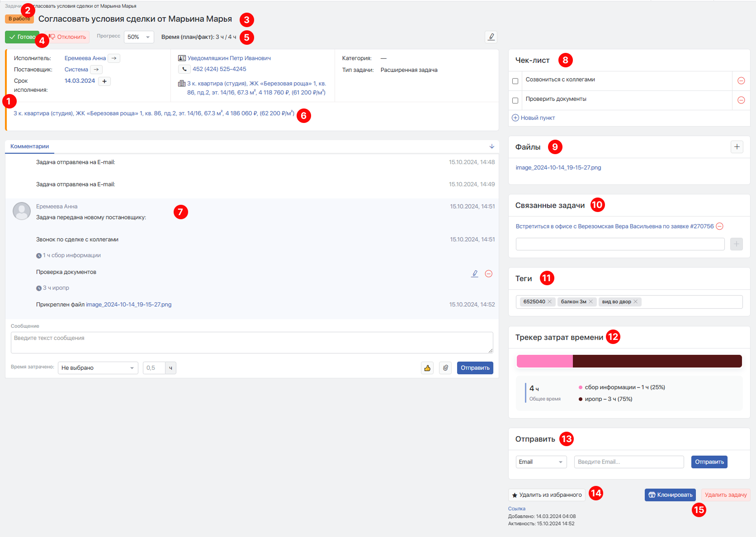756x537 pixels.
Task: Add a new file with plus icon
Action: pos(737,147)
